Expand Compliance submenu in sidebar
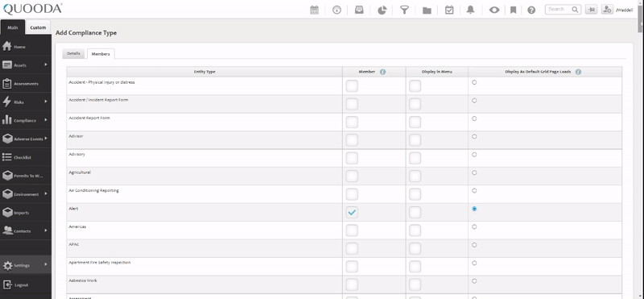Screen dimensions: 644x299 tap(46, 120)
